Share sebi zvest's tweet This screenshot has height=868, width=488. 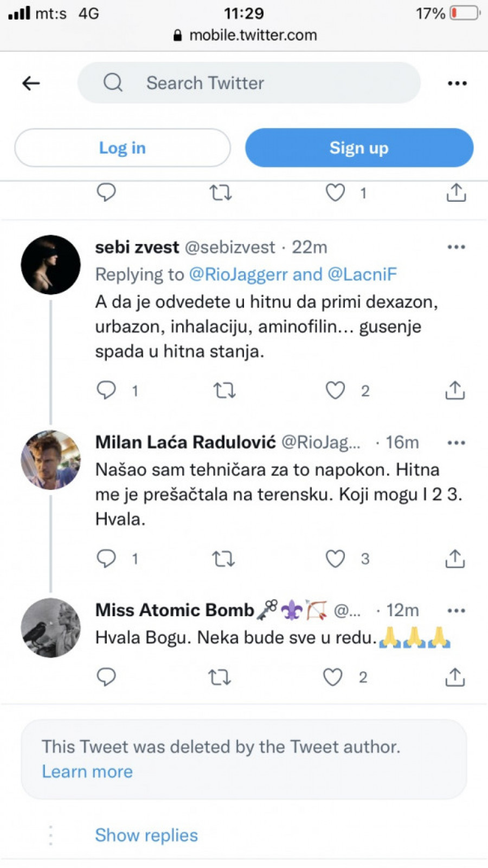tap(455, 390)
